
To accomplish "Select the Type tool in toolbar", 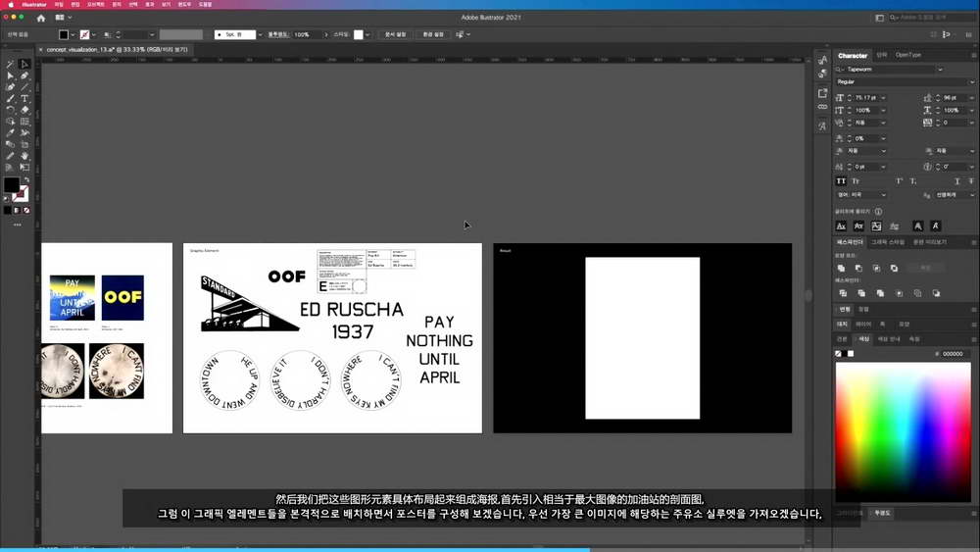I will coord(24,99).
